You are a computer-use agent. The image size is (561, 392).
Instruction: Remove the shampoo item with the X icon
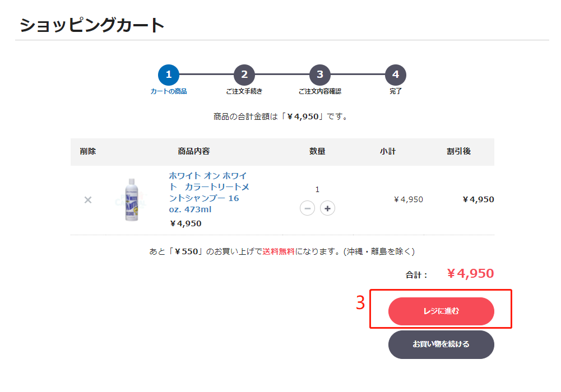pos(87,200)
